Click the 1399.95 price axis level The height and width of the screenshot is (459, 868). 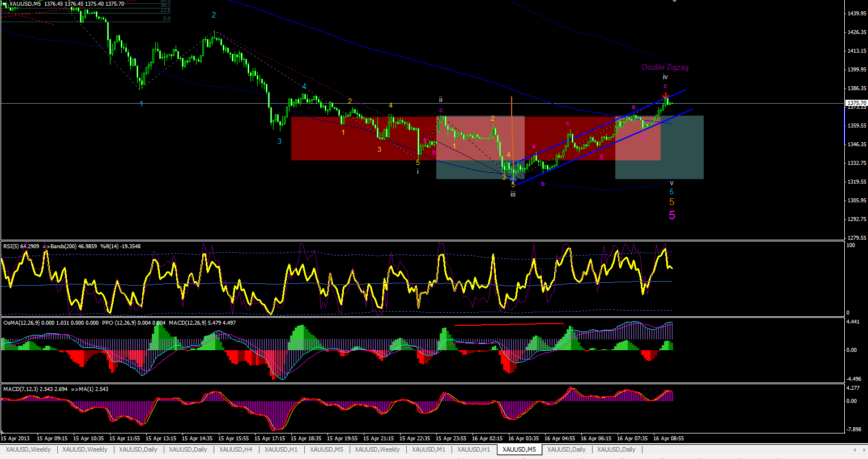pos(856,69)
